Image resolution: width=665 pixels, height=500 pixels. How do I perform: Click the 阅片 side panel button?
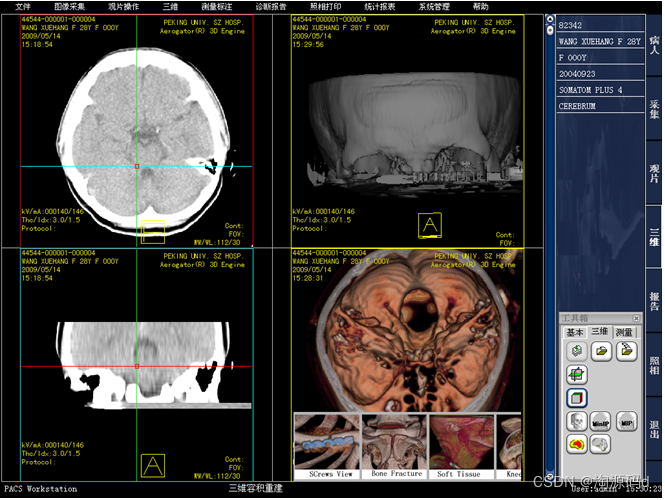point(654,173)
